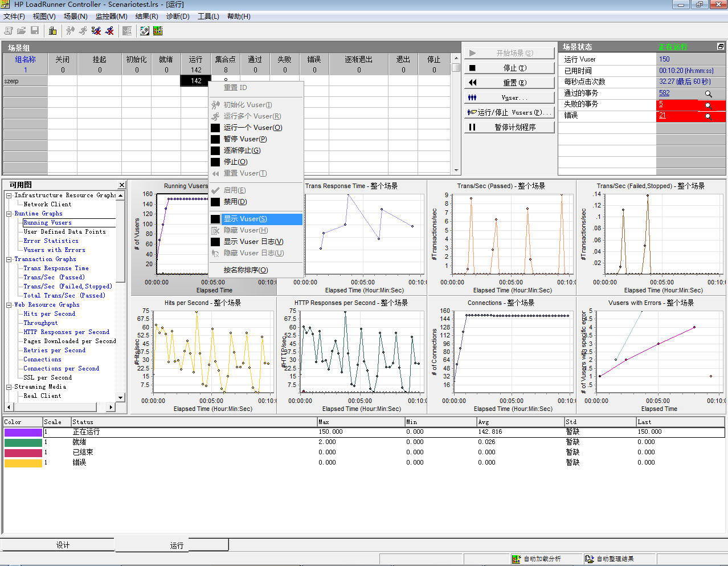Viewport: 728px width, 566px height.
Task: Collapse Infrastructure Resource Graphs tree node
Action: tap(9, 196)
